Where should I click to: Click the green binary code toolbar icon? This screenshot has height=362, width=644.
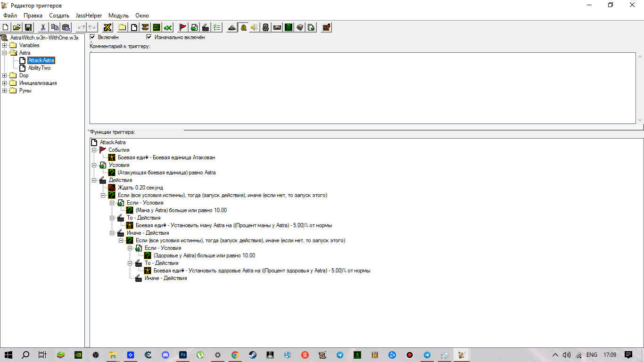(x=157, y=27)
